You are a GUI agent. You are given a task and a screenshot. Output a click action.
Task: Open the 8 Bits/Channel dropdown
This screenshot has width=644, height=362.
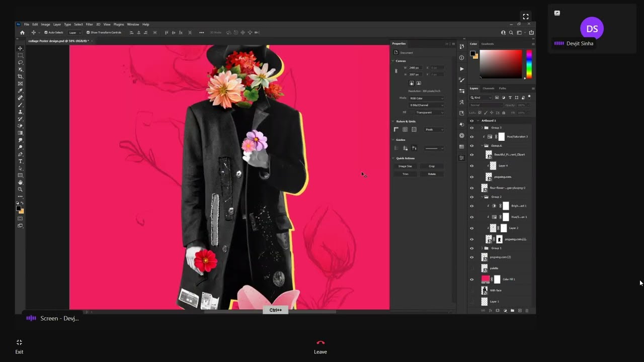tap(426, 105)
